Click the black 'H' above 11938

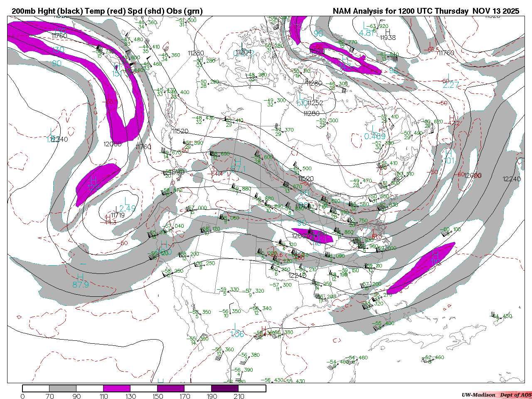(388, 32)
